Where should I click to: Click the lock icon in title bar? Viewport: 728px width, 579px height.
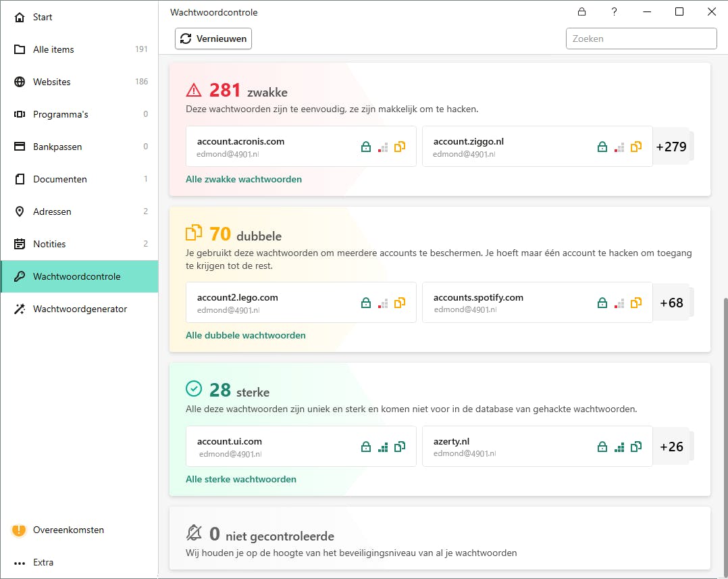point(581,11)
